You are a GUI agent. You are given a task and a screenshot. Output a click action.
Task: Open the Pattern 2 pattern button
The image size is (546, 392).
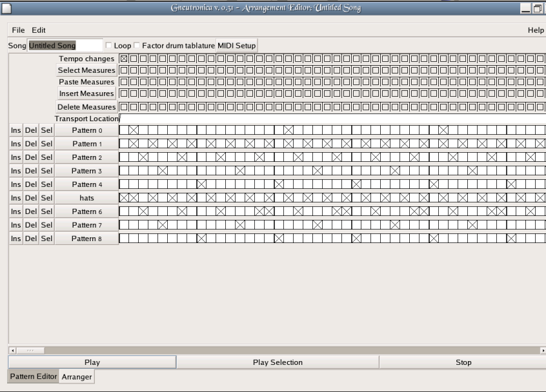tap(86, 157)
